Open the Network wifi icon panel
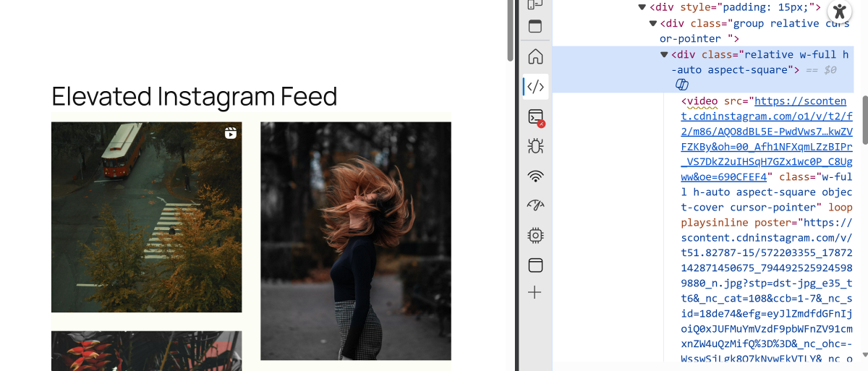The image size is (868, 371). click(x=535, y=176)
